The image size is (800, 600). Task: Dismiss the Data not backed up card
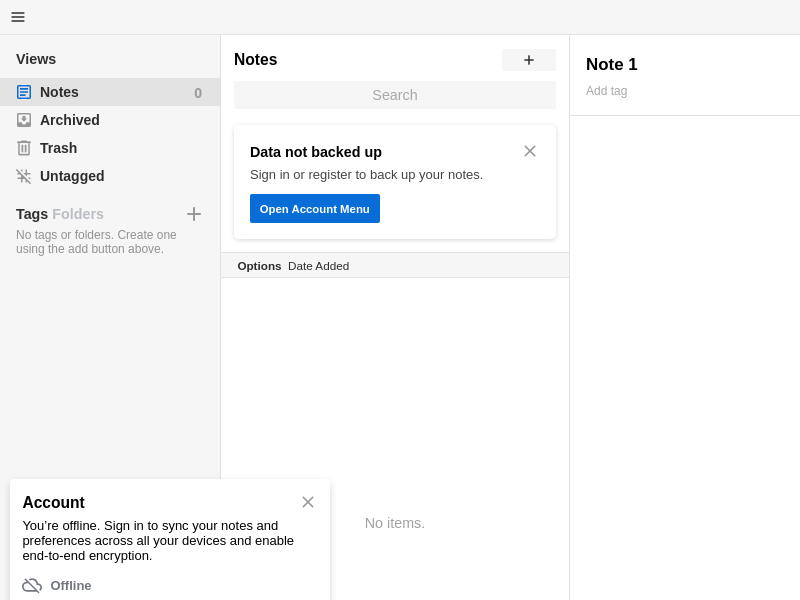tap(530, 151)
